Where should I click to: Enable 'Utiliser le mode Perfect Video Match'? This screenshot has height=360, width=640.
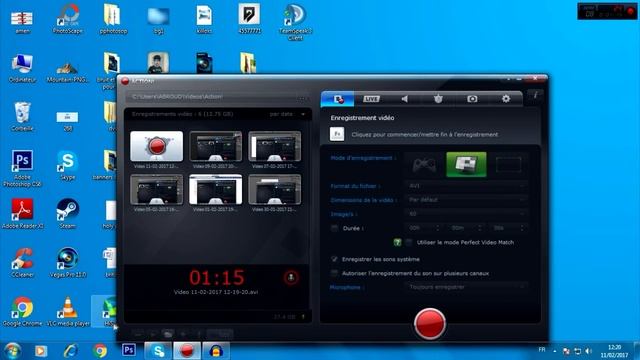tap(409, 242)
